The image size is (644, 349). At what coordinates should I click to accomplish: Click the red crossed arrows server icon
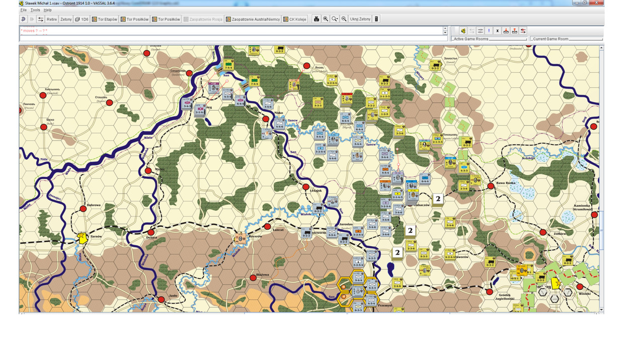point(523,31)
